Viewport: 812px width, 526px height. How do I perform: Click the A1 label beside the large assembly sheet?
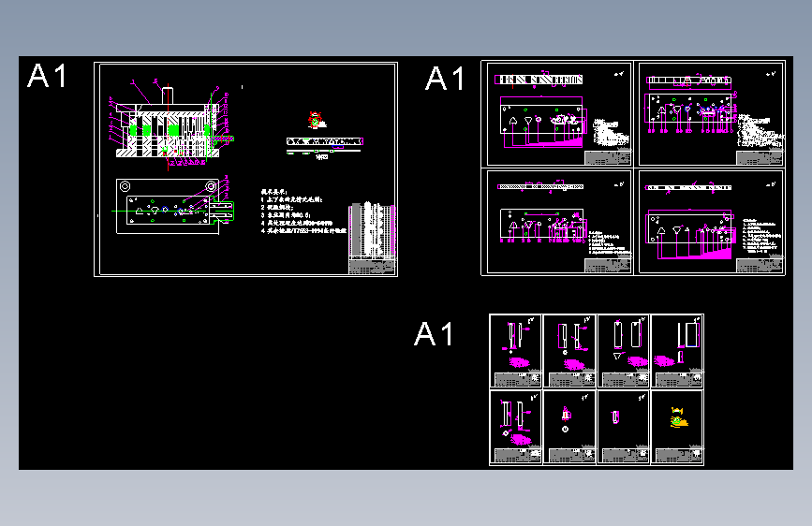tap(47, 76)
